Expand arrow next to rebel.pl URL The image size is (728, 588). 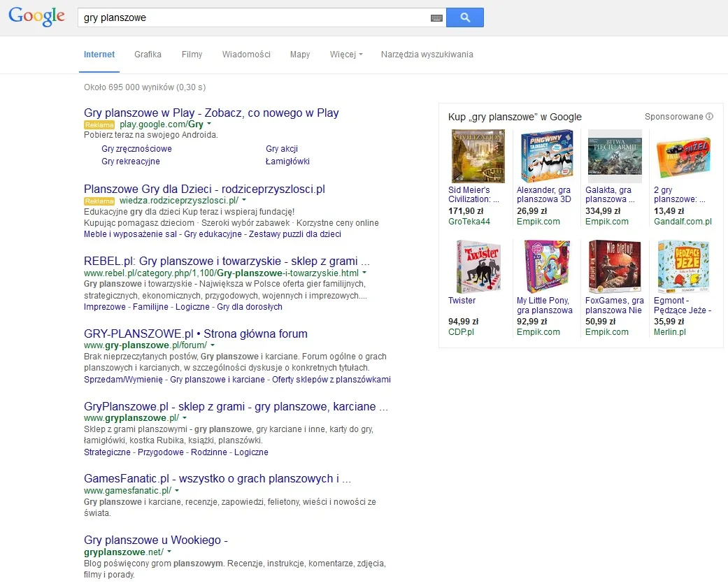pyautogui.click(x=364, y=273)
